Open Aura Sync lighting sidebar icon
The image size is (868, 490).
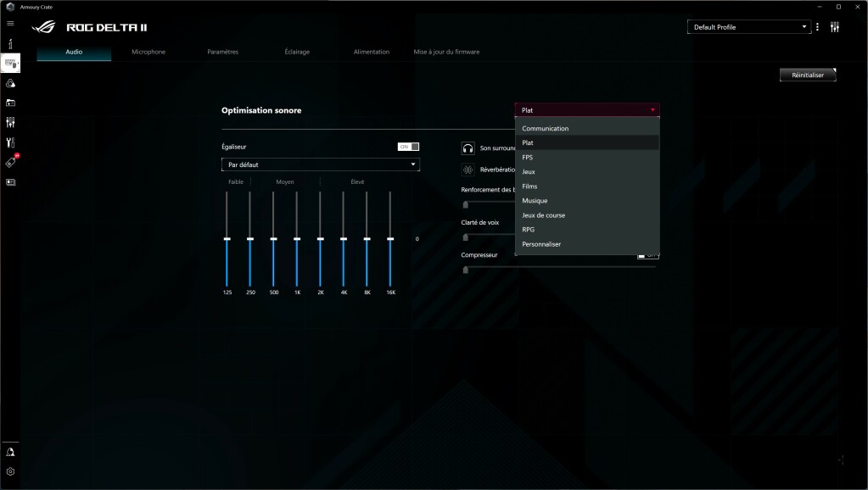pyautogui.click(x=10, y=84)
